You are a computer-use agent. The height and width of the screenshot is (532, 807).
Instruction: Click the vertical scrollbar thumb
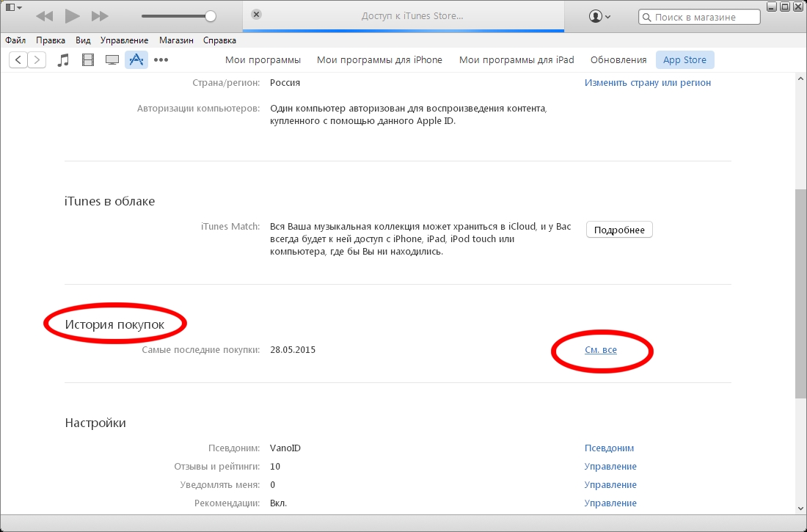(801, 294)
